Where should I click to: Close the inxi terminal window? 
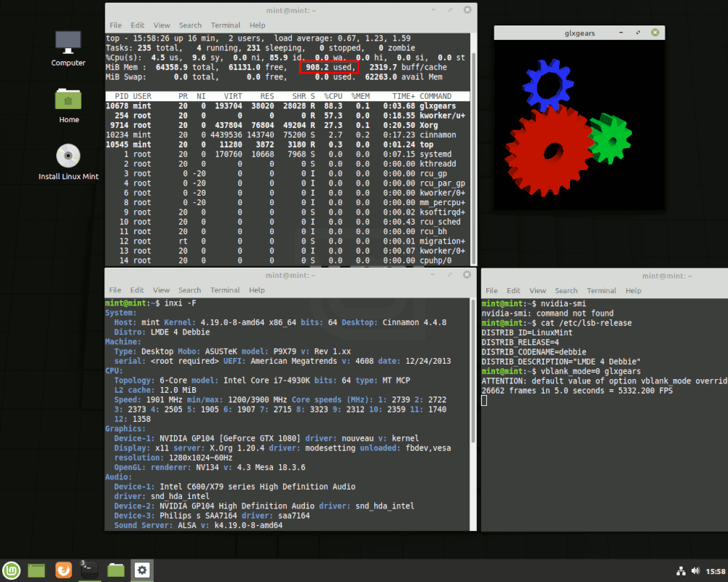467,275
